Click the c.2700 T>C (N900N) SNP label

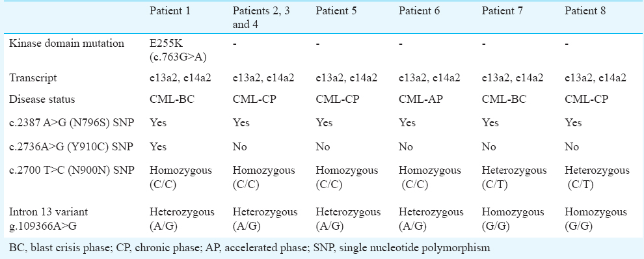click(72, 170)
